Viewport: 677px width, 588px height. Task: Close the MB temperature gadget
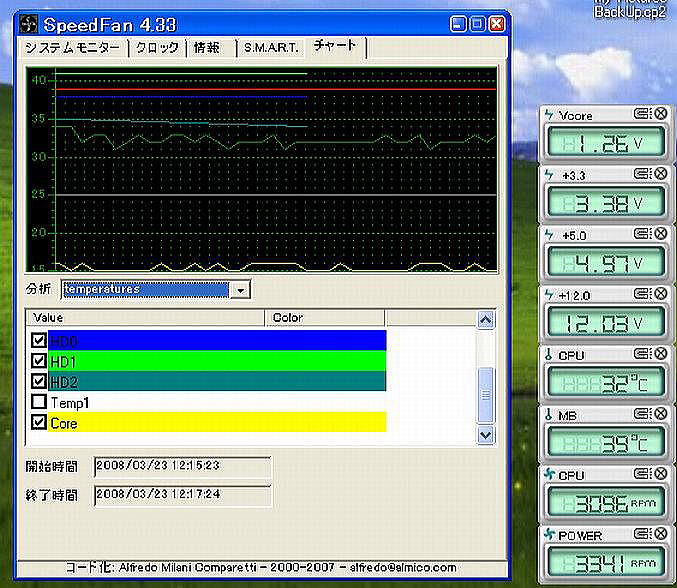click(661, 414)
